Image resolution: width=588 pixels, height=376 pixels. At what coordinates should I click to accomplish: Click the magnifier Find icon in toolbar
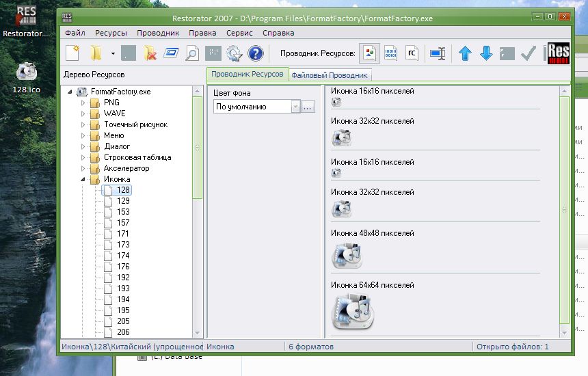tap(192, 53)
